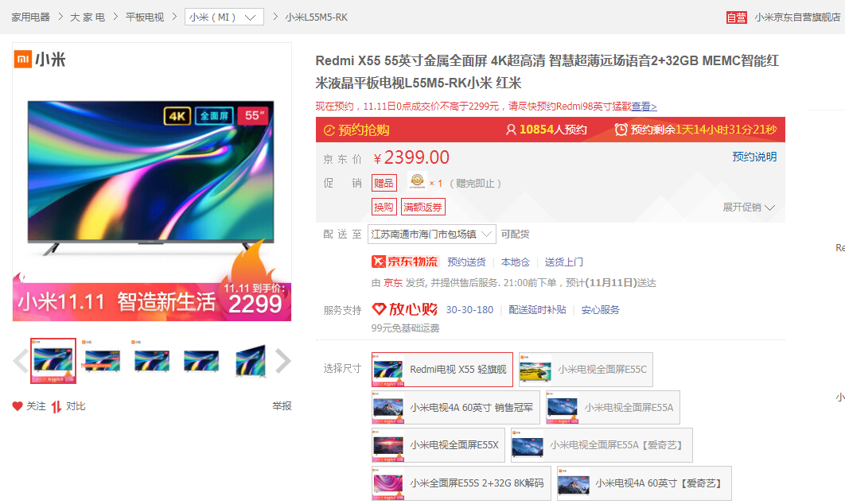This screenshot has width=845, height=504.
Task: Select Redmi电视 X55 轻旗舰 option
Action: click(x=442, y=370)
